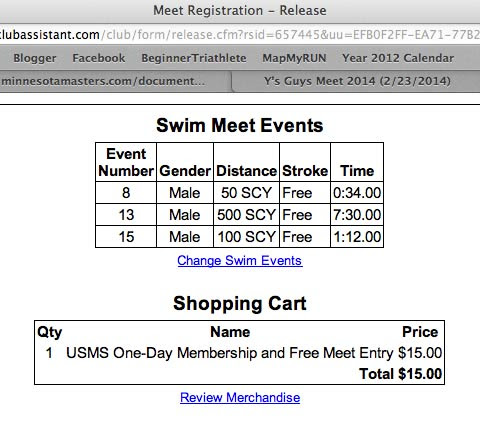Viewport: 480px width, 422px height.
Task: Click the 1:12.00 time entry
Action: 357,237
